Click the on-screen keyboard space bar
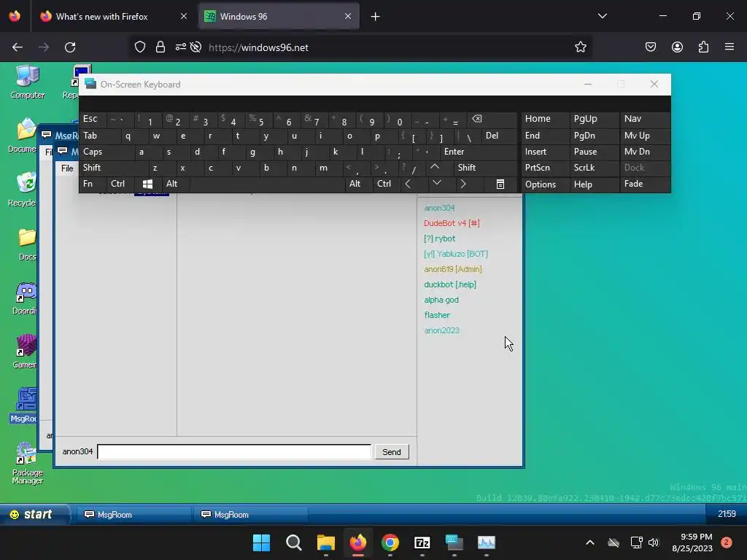This screenshot has height=560, width=747. pyautogui.click(x=267, y=184)
